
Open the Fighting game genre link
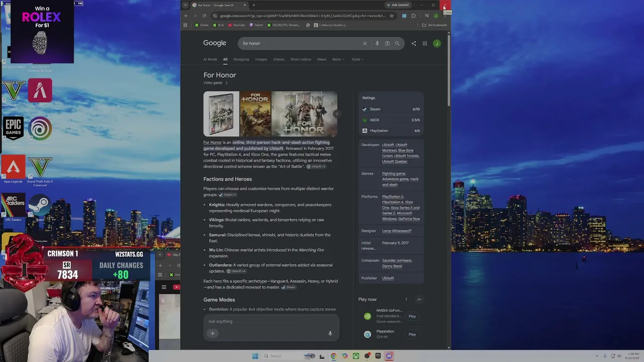[x=393, y=173]
